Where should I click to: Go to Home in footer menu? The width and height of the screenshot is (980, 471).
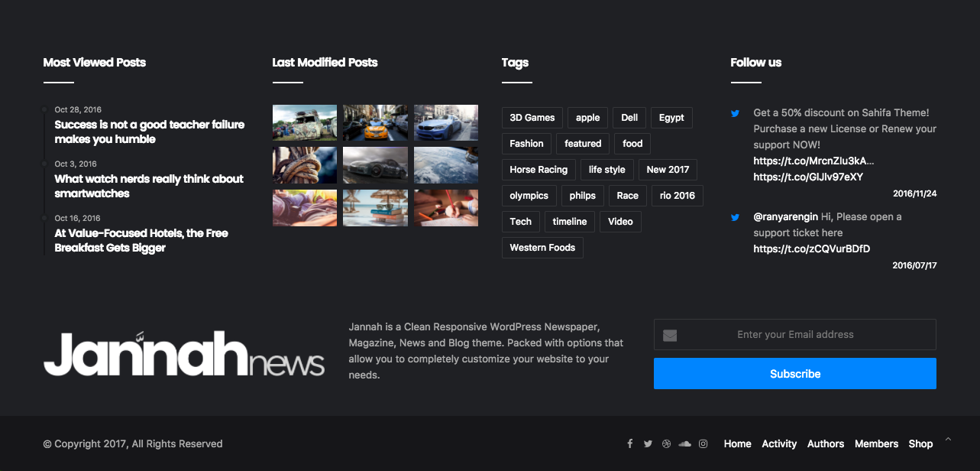[x=737, y=443]
